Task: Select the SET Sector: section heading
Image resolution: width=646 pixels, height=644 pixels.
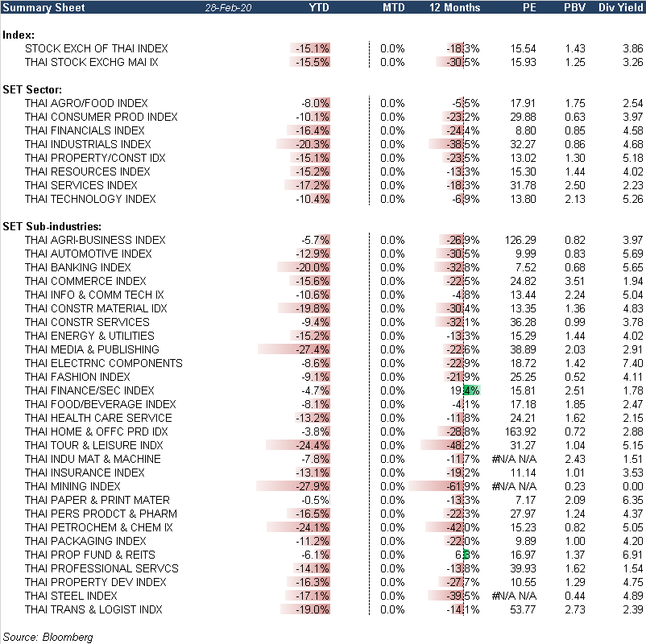Action: 32,90
